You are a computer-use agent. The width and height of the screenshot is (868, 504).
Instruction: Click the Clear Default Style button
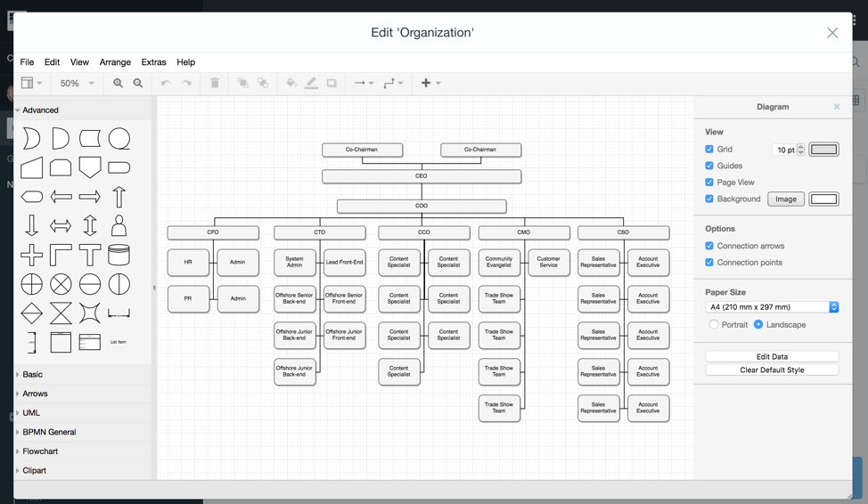point(772,370)
